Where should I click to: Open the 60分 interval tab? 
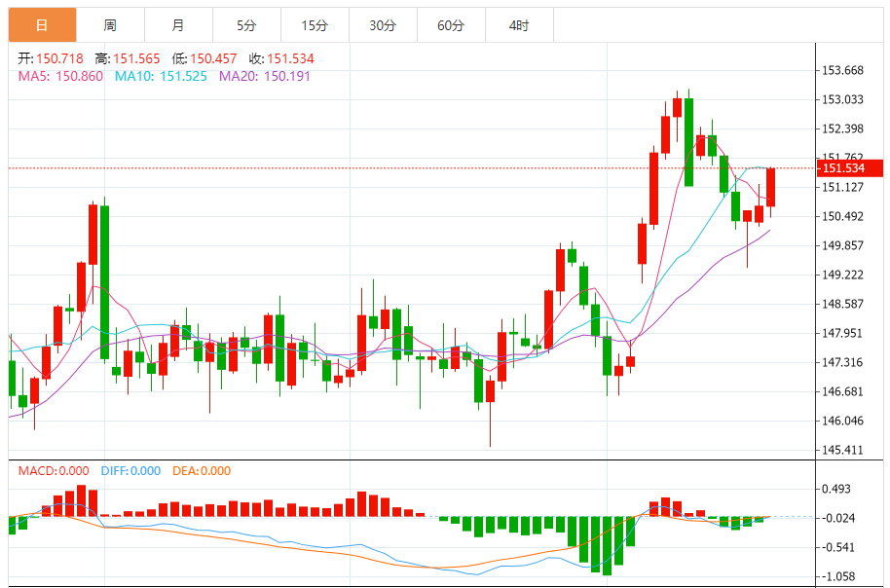tap(451, 25)
